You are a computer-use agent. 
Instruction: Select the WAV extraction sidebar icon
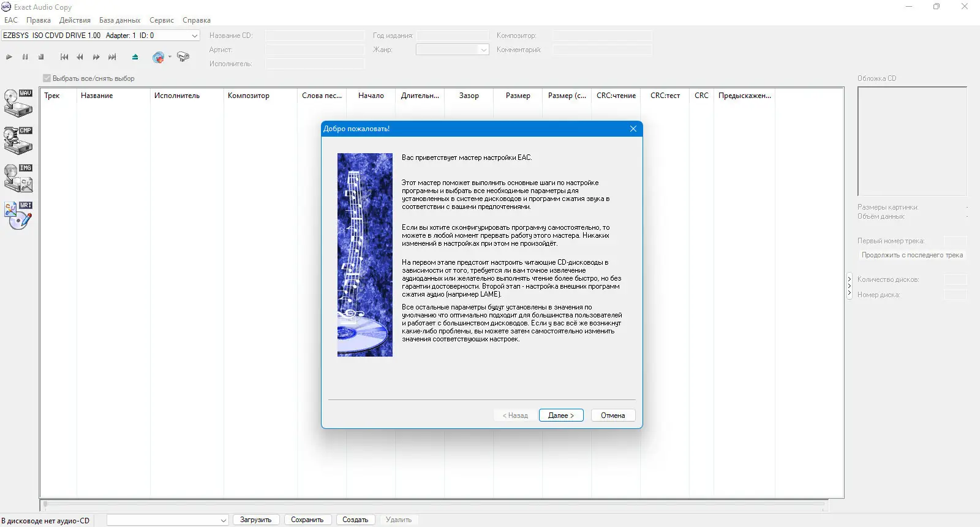tap(18, 103)
